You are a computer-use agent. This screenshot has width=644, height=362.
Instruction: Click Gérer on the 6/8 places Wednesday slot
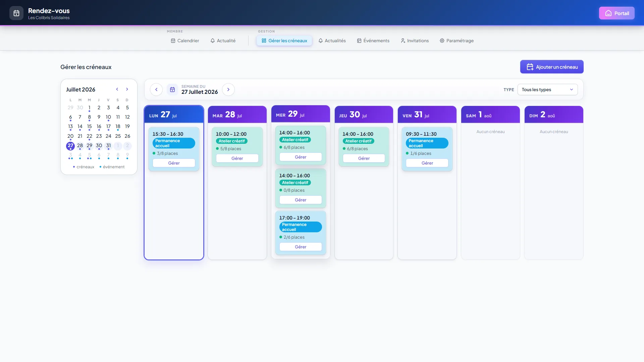[x=301, y=157]
